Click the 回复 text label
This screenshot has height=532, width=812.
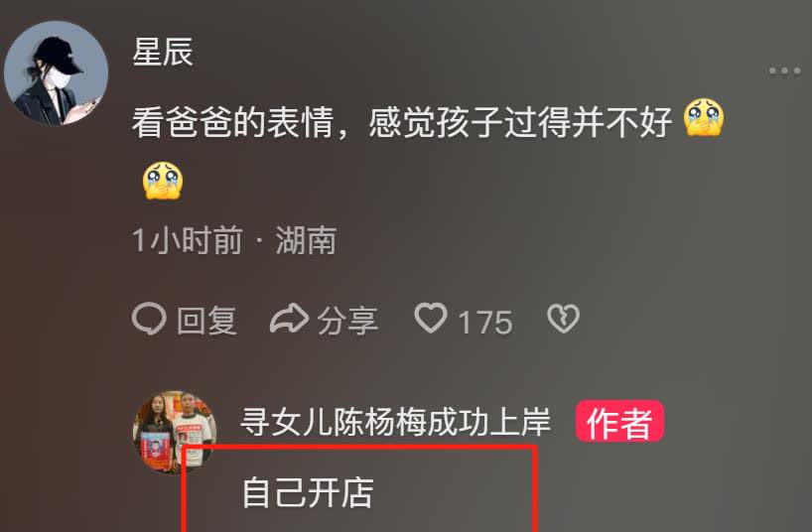[206, 321]
